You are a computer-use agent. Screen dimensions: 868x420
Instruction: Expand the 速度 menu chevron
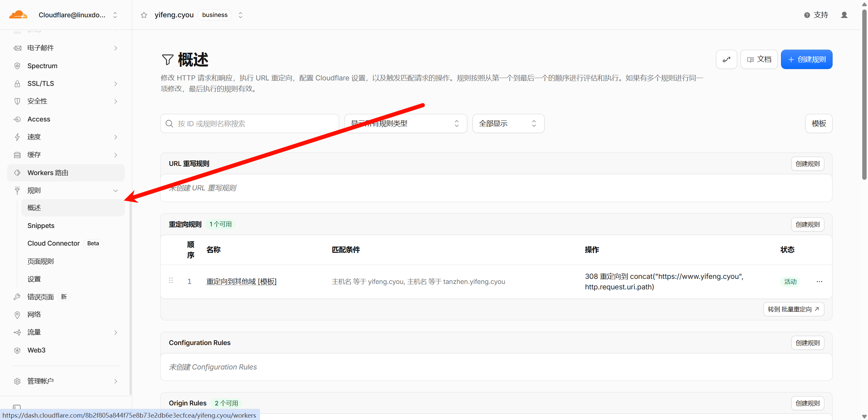click(x=116, y=137)
